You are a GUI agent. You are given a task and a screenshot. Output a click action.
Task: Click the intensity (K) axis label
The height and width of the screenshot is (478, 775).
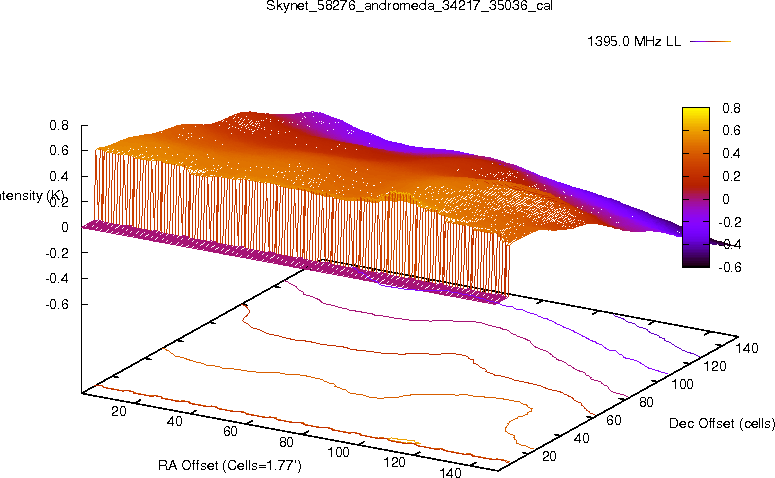[32, 196]
